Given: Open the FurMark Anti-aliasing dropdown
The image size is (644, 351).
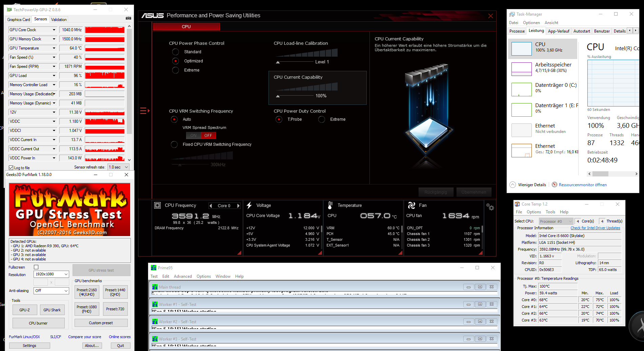Looking at the screenshot, I should pos(52,291).
